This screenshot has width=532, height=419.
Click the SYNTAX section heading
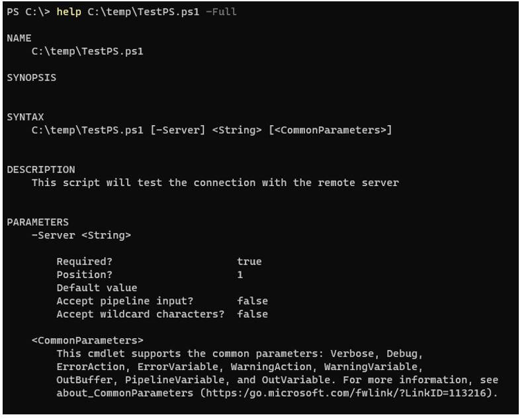[x=25, y=117]
